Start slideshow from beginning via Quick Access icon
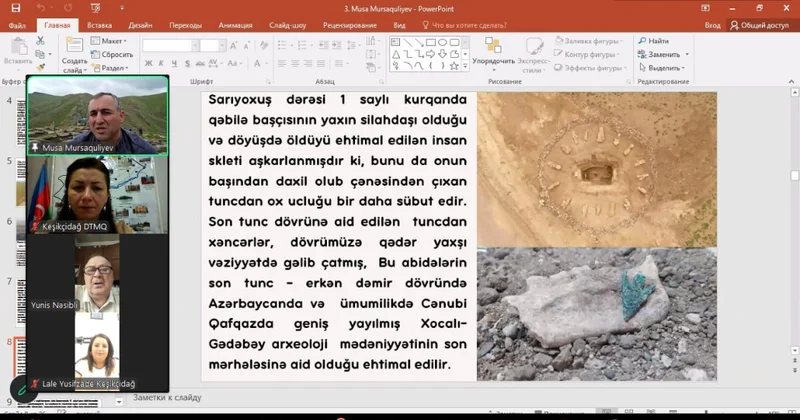 tap(95, 8)
